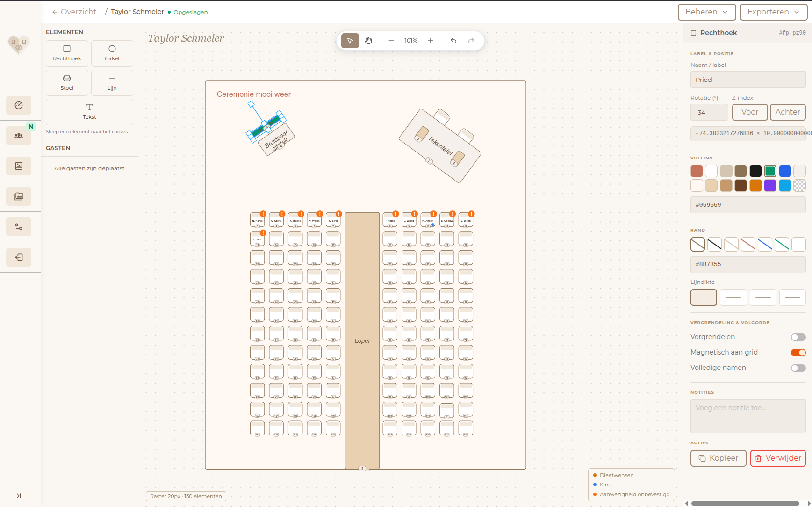Screen dimensions: 812x507
Task: Open the photo gallery sidebar icon
Action: pos(19,196)
